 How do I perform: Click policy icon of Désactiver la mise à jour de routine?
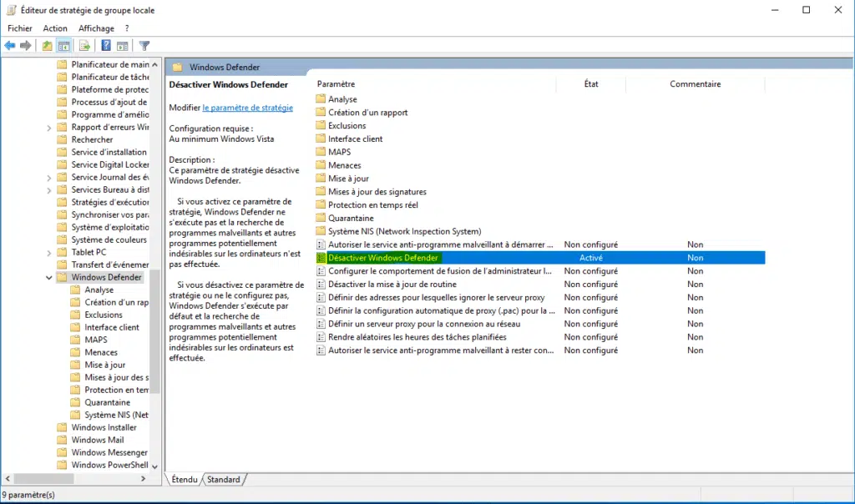[x=321, y=284]
